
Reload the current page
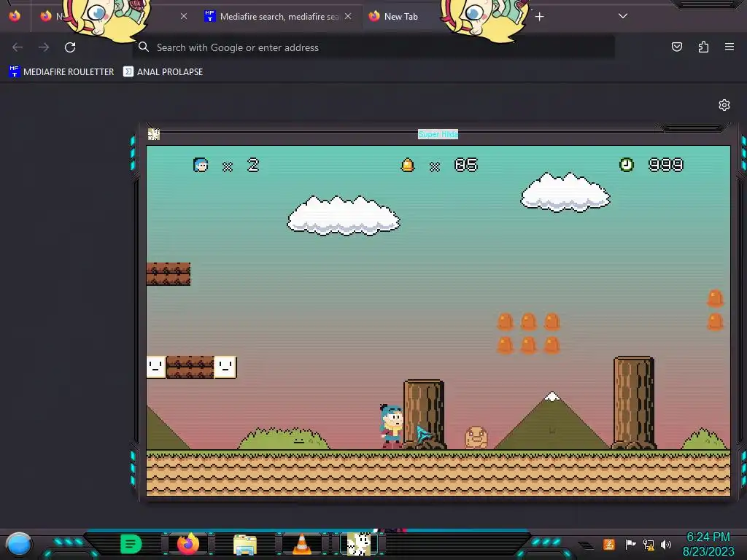tap(70, 47)
